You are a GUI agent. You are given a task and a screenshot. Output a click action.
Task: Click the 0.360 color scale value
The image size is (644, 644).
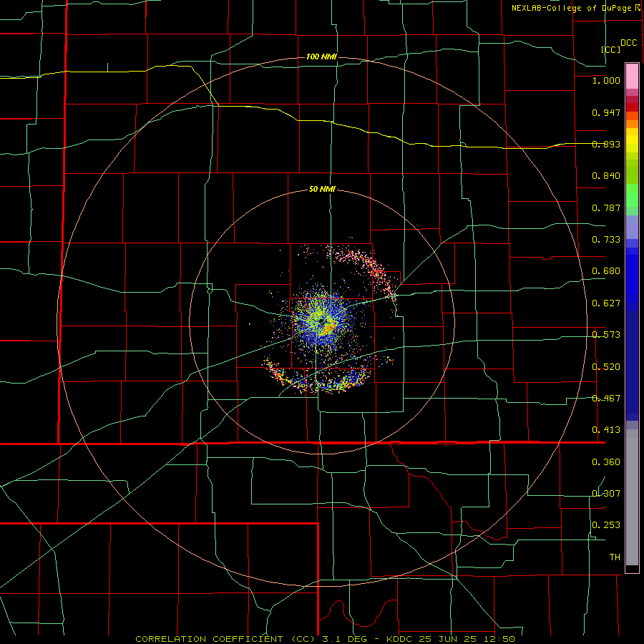[606, 462]
